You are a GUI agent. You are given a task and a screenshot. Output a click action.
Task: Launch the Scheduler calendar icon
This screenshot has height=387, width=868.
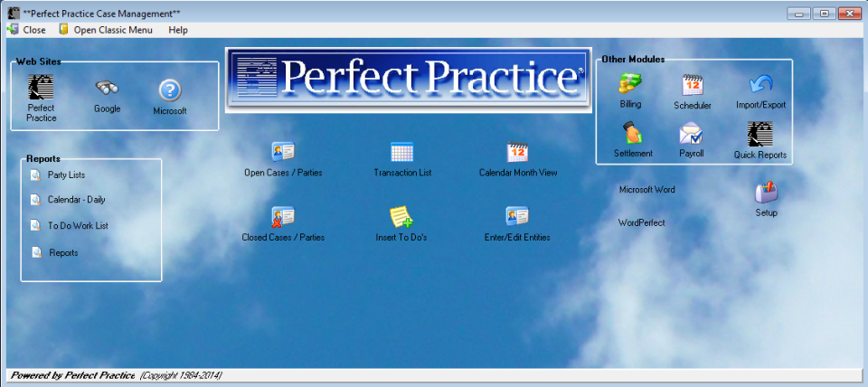coord(692,85)
